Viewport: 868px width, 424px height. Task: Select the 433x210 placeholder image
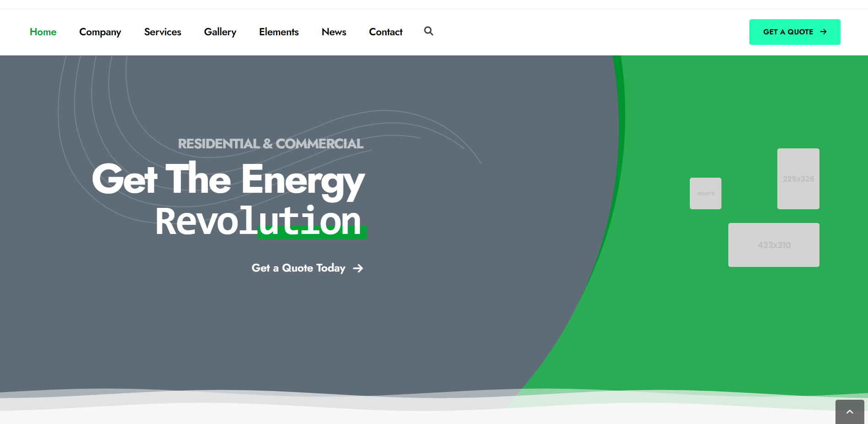[x=774, y=245]
